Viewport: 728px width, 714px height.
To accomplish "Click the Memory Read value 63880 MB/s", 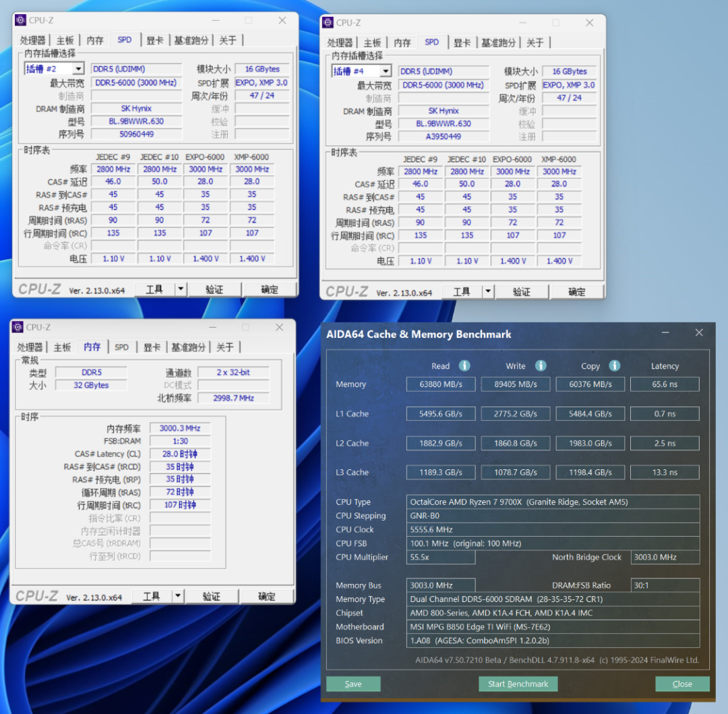I will click(x=441, y=384).
